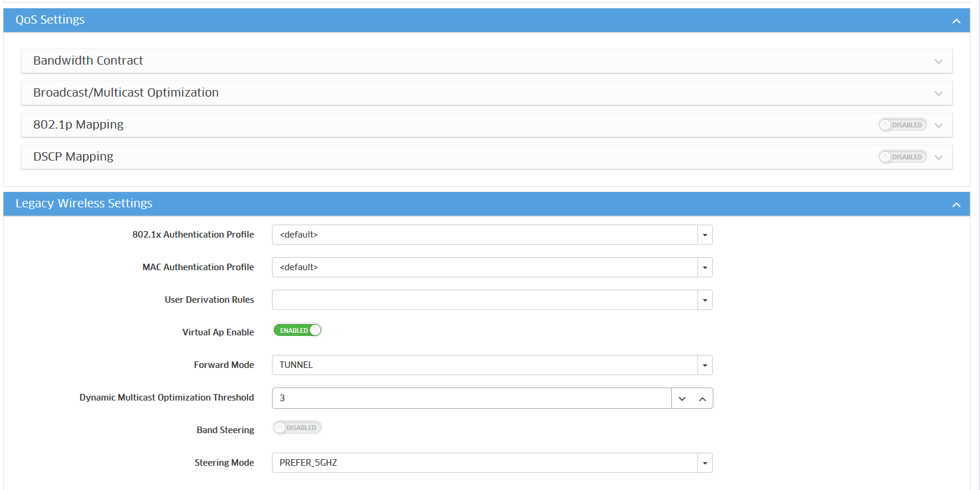This screenshot has height=490, width=980.
Task: Click the QoS Settings header title
Action: [50, 20]
